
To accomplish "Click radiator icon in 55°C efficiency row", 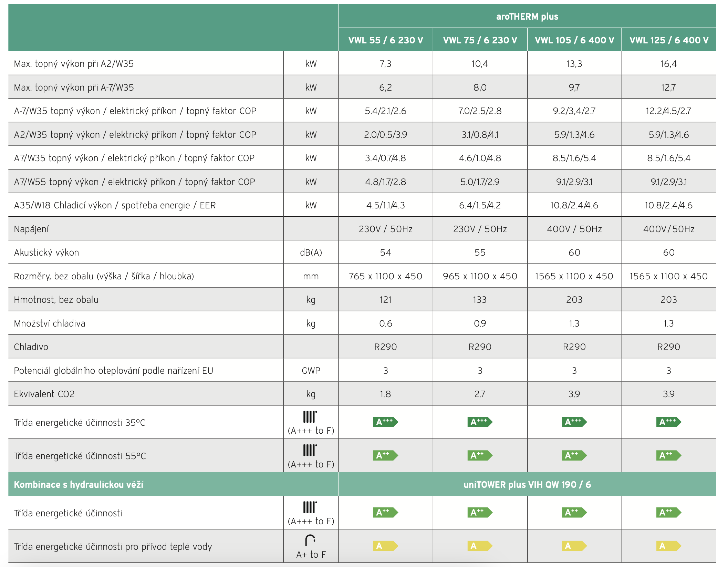I will 310,450.
